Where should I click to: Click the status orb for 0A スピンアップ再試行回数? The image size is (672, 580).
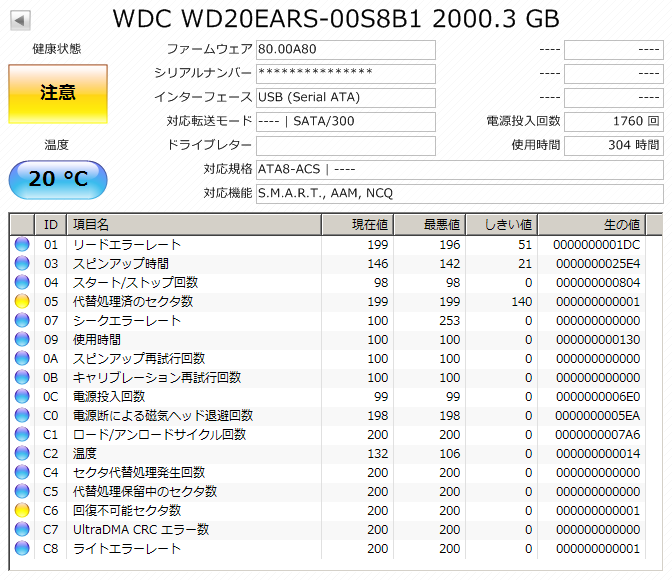pyautogui.click(x=22, y=358)
